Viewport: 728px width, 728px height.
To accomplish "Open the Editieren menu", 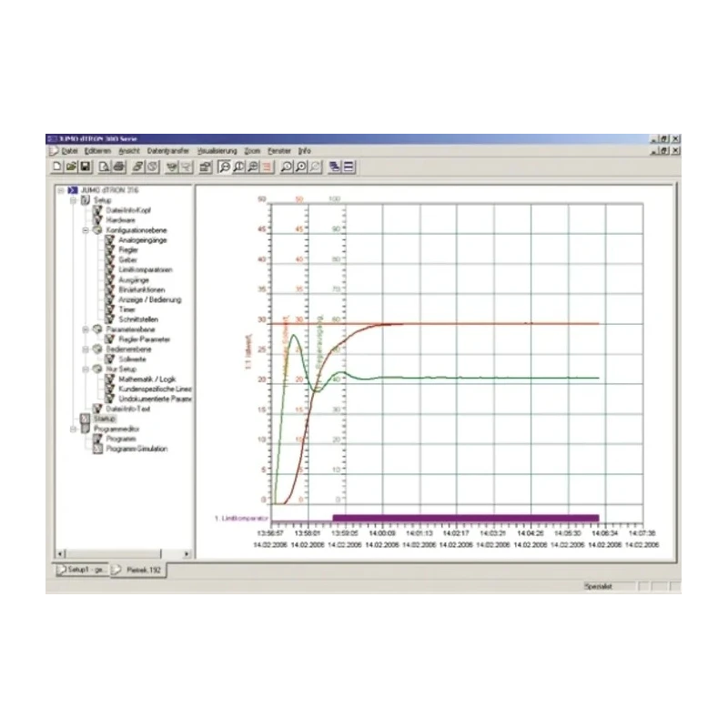I will 97,151.
